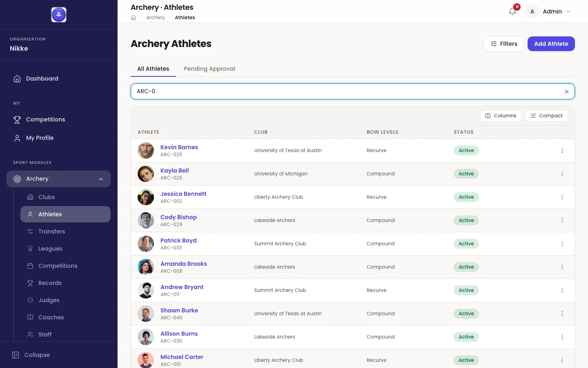
Task: Open row actions menu for Andrew Bryant
Action: (x=562, y=290)
